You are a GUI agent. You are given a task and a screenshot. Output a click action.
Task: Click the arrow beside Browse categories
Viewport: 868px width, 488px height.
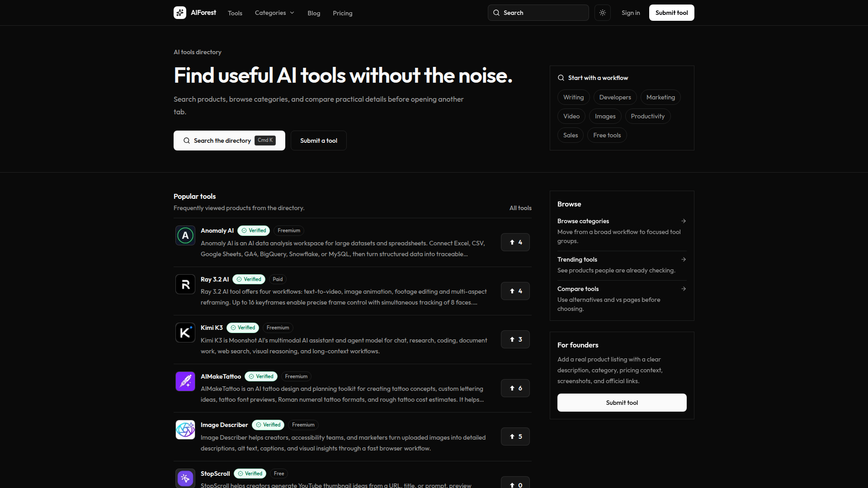coord(684,221)
